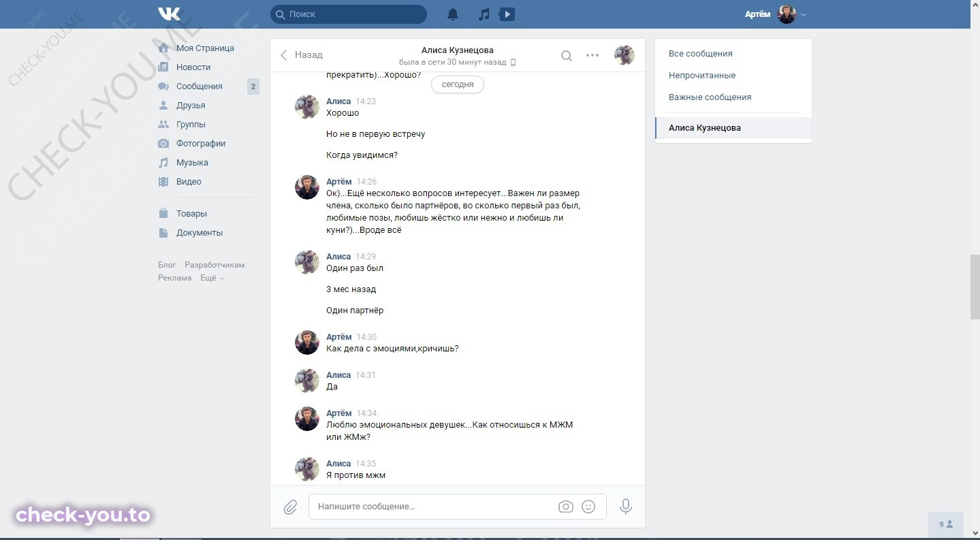Select the Алиса Кузнецова conversation tab

pyautogui.click(x=733, y=128)
